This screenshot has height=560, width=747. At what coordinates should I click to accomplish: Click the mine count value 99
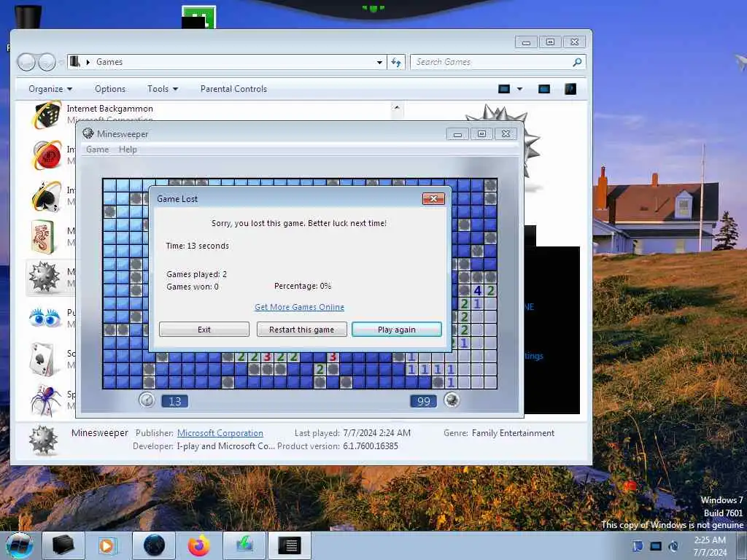click(x=424, y=402)
